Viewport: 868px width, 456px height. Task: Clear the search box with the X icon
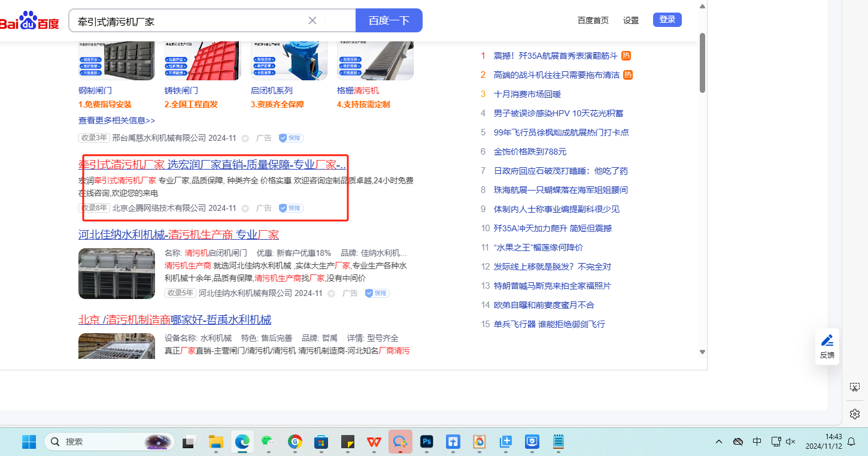pos(312,20)
